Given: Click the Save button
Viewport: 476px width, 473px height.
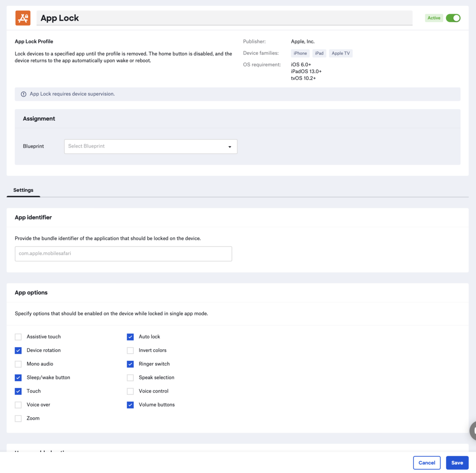Looking at the screenshot, I should [x=457, y=463].
